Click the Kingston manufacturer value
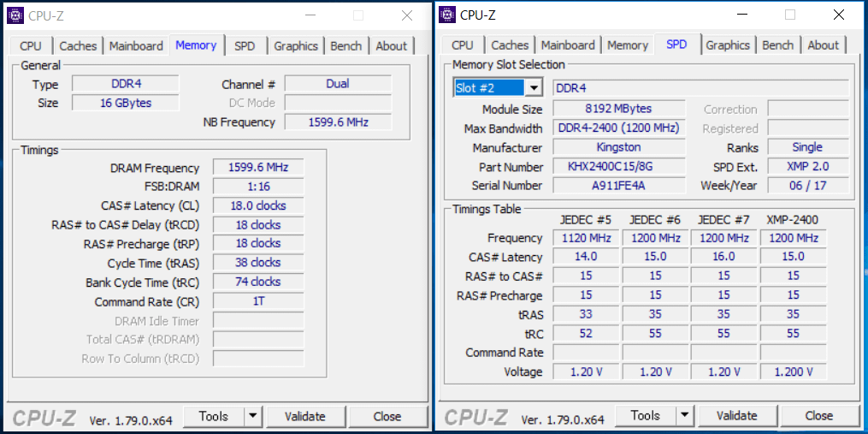 coord(619,147)
